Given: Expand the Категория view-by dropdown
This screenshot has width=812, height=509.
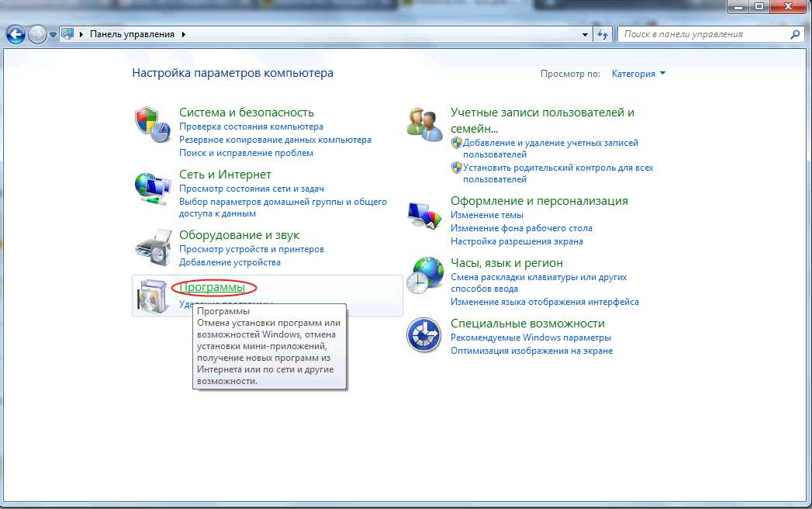Looking at the screenshot, I should point(638,74).
